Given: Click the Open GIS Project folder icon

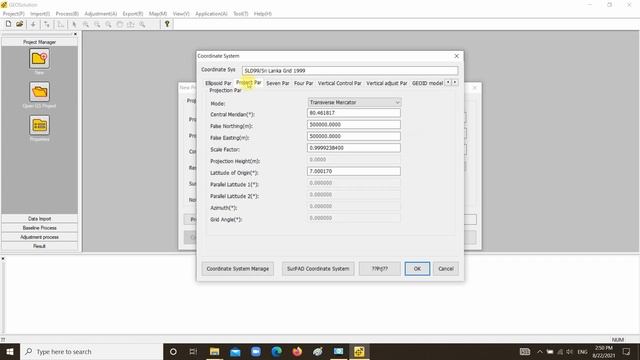Looking at the screenshot, I should point(39,92).
